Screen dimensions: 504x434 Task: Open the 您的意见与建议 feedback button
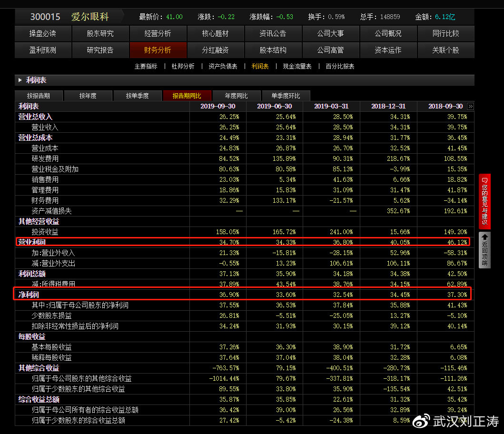point(484,201)
